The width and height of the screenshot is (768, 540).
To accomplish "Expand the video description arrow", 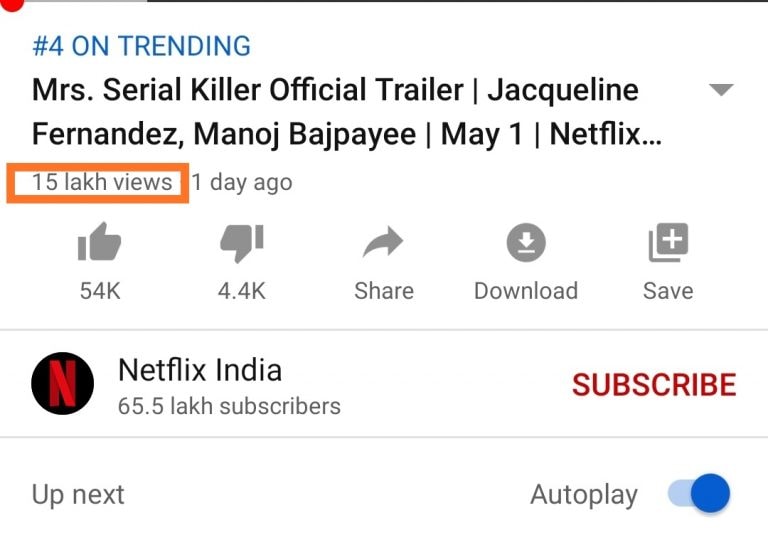I will [720, 90].
